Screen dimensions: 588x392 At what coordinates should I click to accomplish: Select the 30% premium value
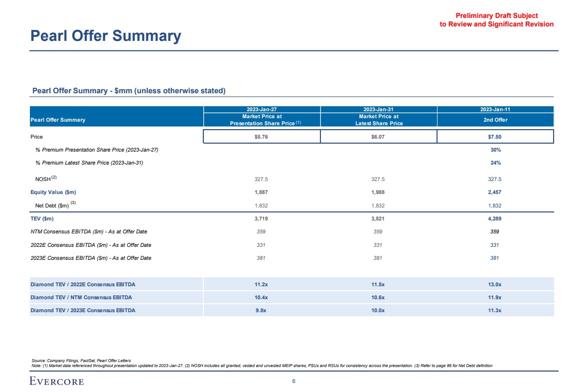[x=495, y=150]
